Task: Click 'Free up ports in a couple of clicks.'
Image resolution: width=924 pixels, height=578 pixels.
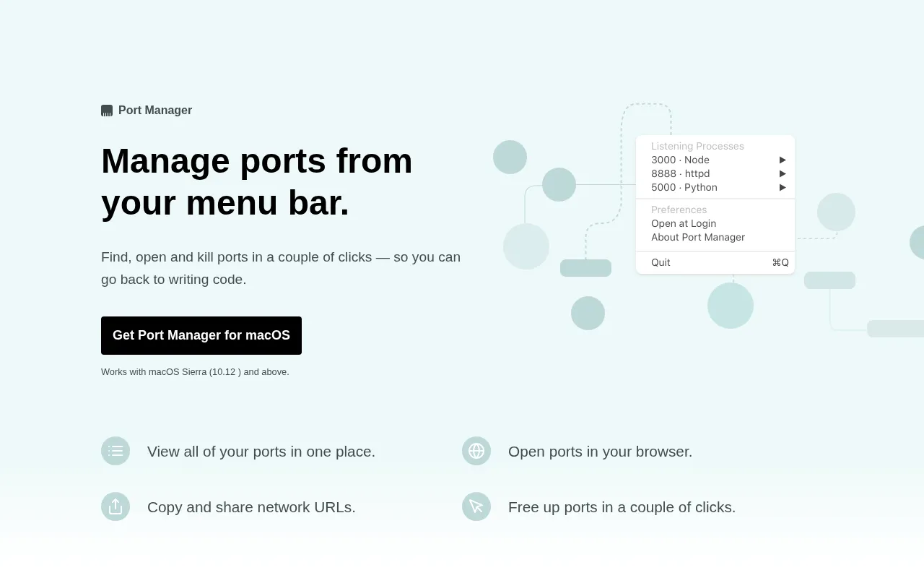Action: [622, 507]
